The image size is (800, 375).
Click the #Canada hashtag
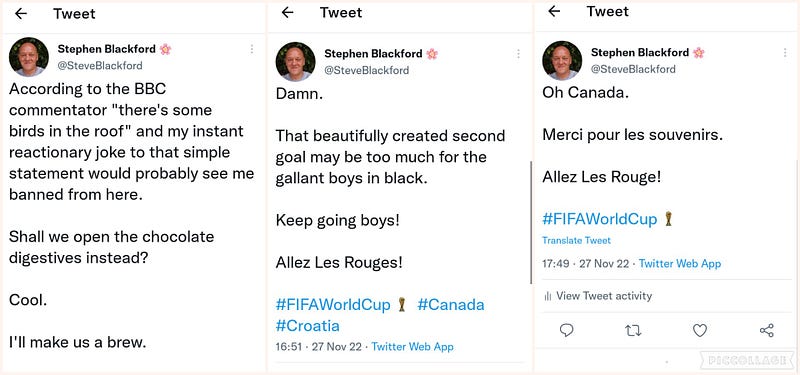tap(451, 305)
